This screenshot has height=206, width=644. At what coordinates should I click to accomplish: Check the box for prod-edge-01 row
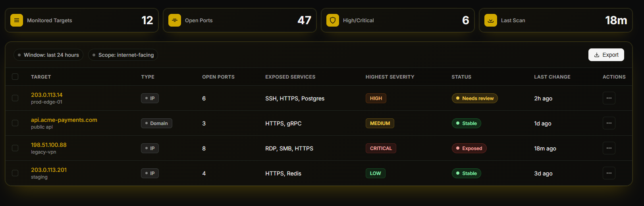(15, 98)
